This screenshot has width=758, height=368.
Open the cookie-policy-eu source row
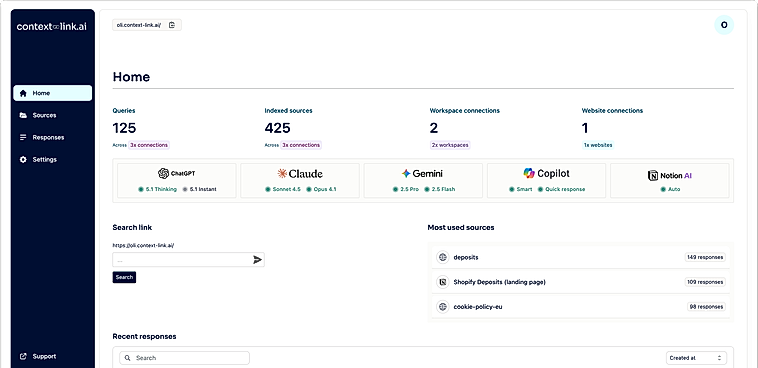click(581, 307)
